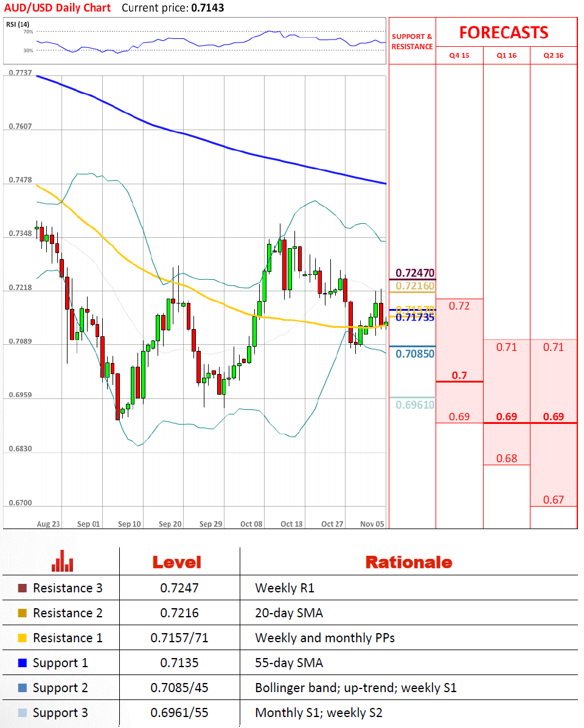Viewport: 584px width, 728px height.
Task: Click the 0.7216 level cell
Action: coord(179,613)
